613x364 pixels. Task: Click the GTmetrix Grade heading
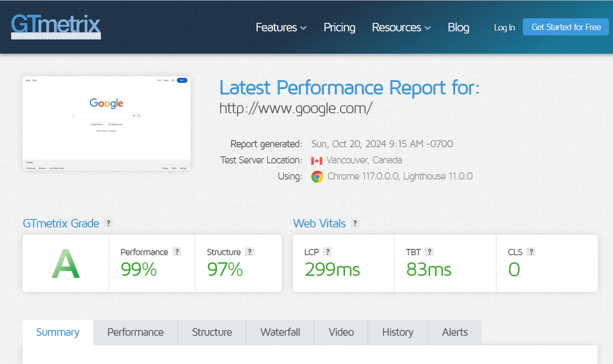click(61, 223)
